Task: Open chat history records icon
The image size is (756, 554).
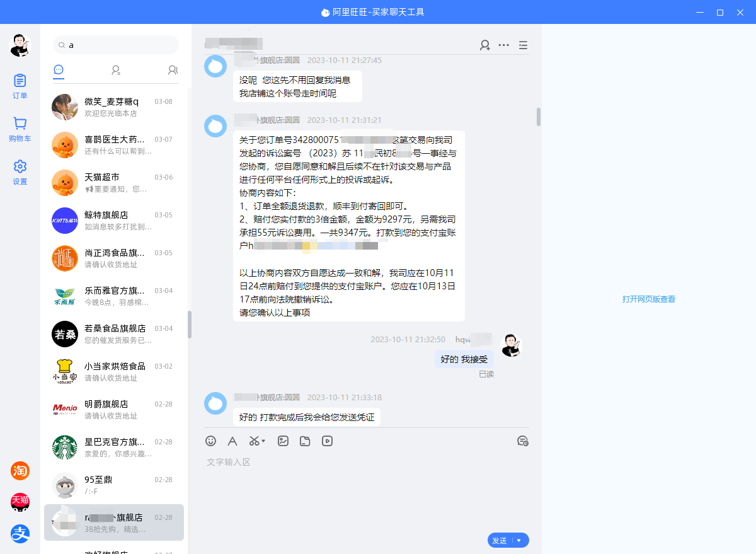Action: 522,441
